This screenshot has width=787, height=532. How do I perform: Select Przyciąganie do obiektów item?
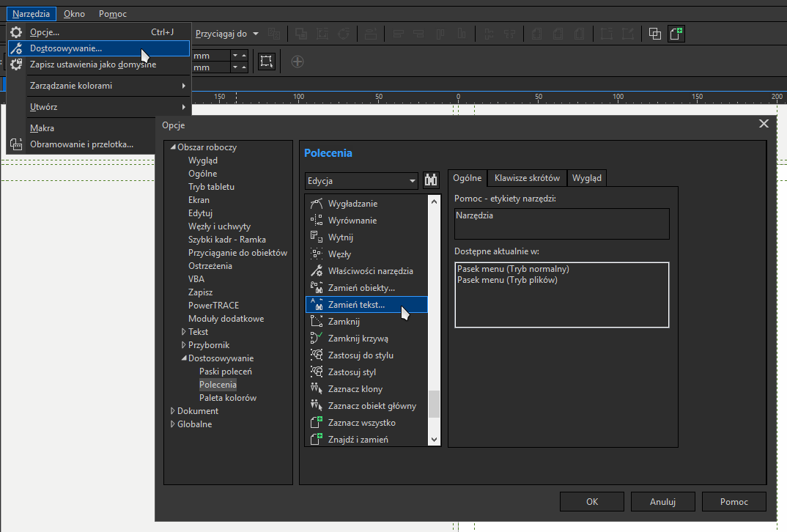238,253
